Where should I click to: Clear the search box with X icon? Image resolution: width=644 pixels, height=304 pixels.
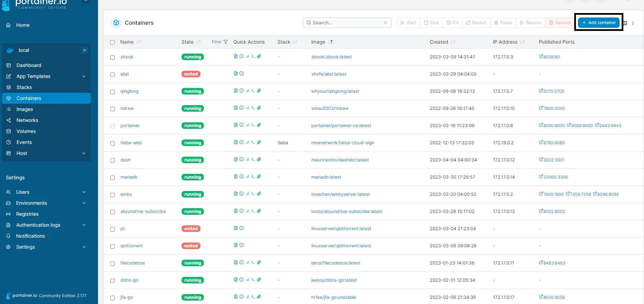[x=385, y=23]
